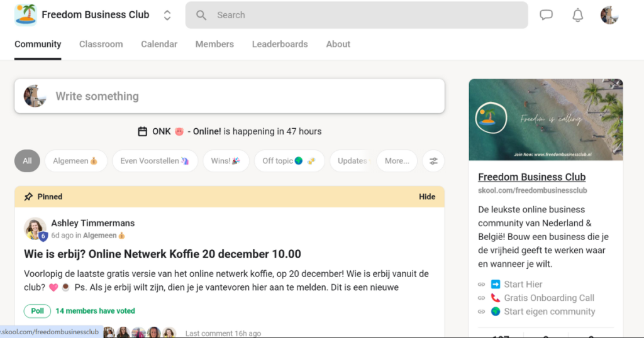Click the chain link icon beside Start Hier

(481, 284)
